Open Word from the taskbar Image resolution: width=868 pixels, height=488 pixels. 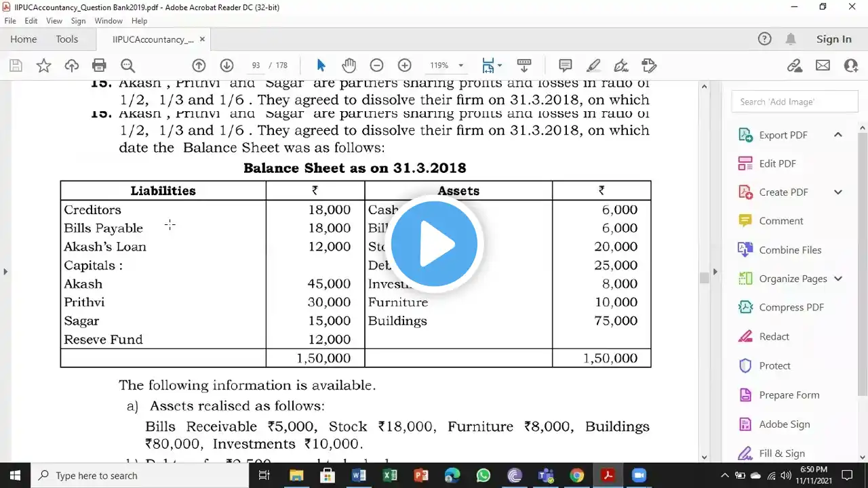[x=359, y=475]
